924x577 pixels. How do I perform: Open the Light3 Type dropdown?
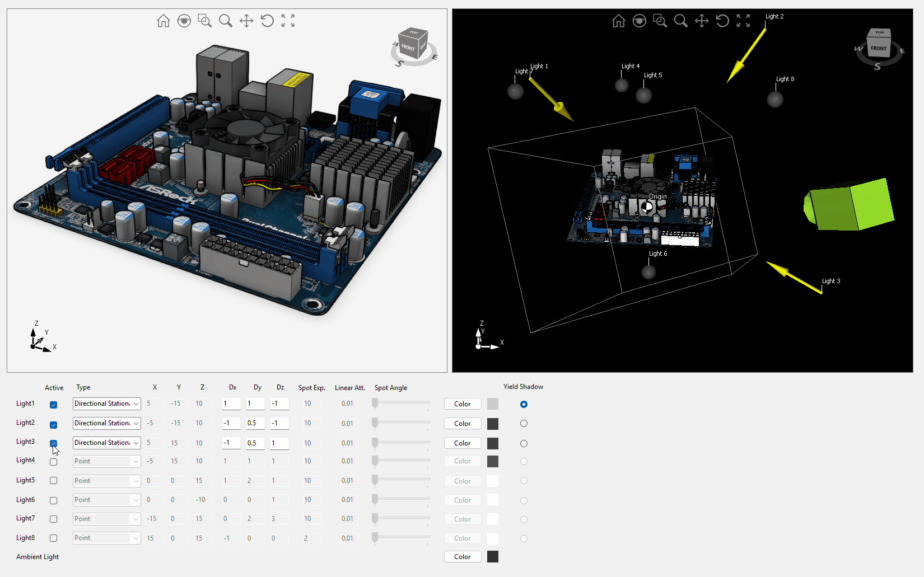pyautogui.click(x=106, y=443)
